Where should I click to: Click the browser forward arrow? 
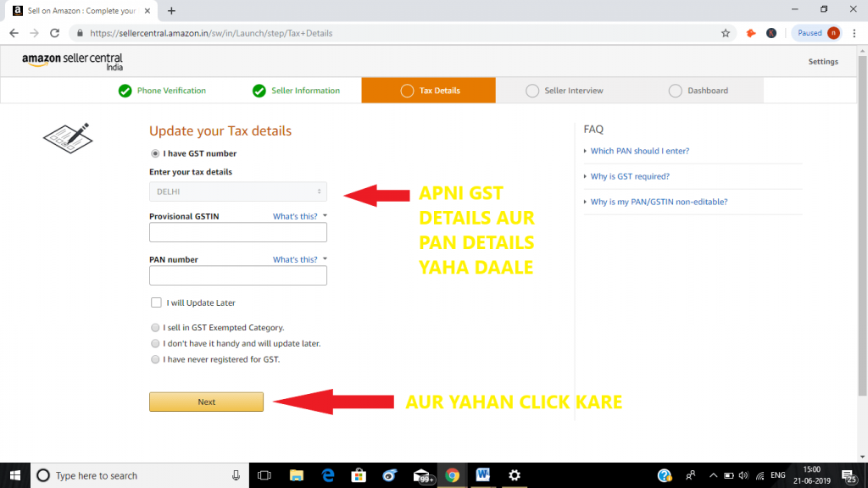tap(34, 33)
